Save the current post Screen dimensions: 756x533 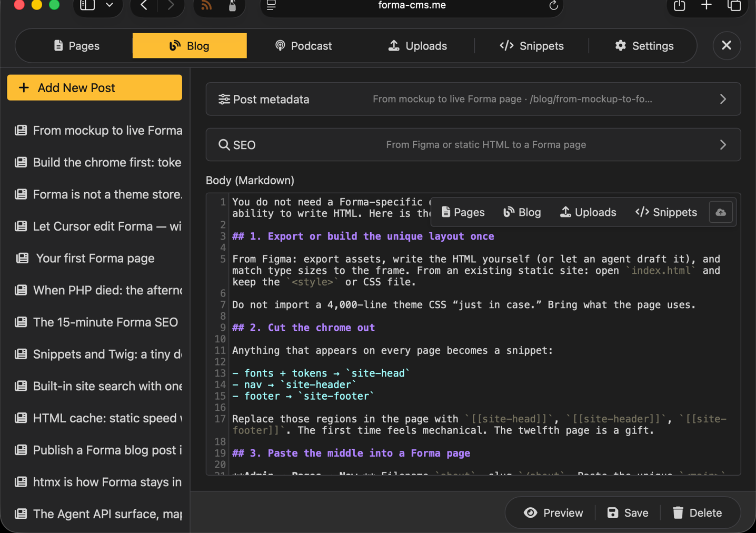pyautogui.click(x=628, y=513)
